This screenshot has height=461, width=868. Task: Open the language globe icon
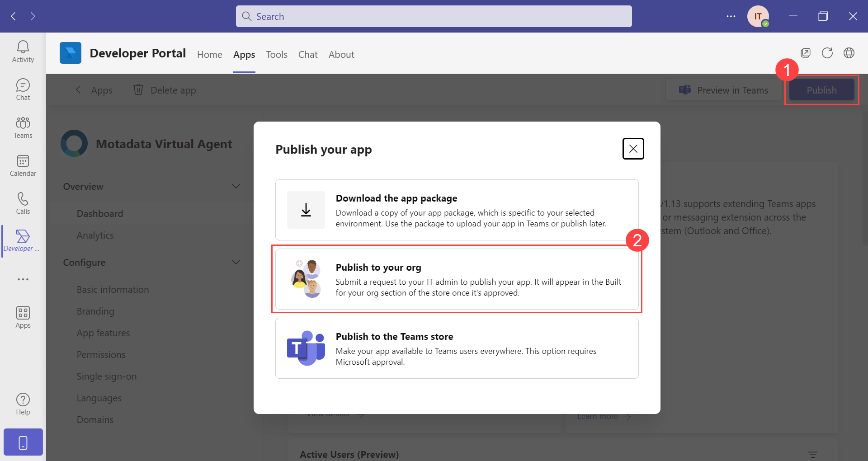pyautogui.click(x=849, y=53)
